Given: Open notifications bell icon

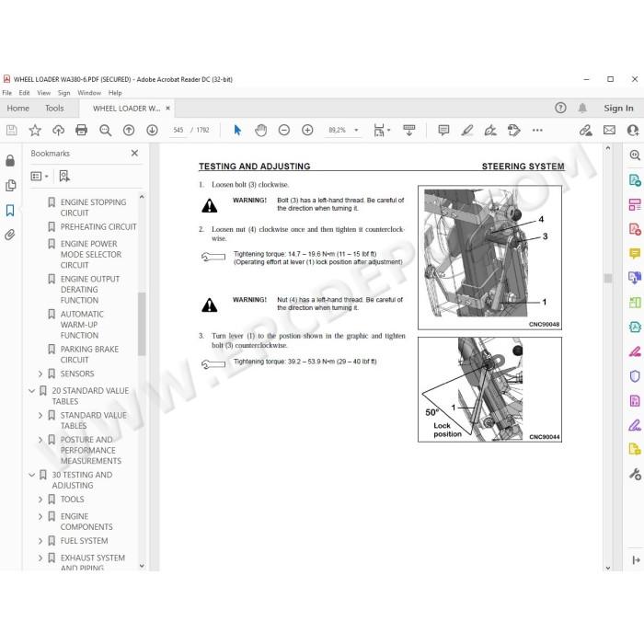Looking at the screenshot, I should tap(582, 108).
